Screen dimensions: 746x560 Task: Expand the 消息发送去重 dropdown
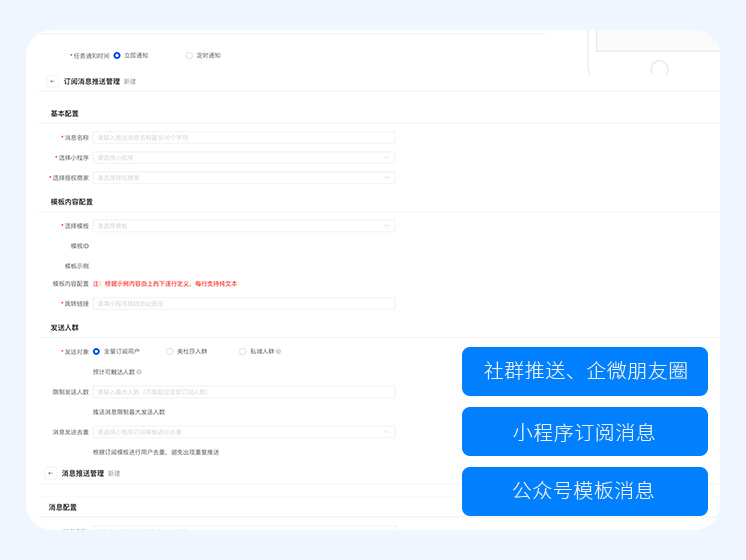point(244,432)
